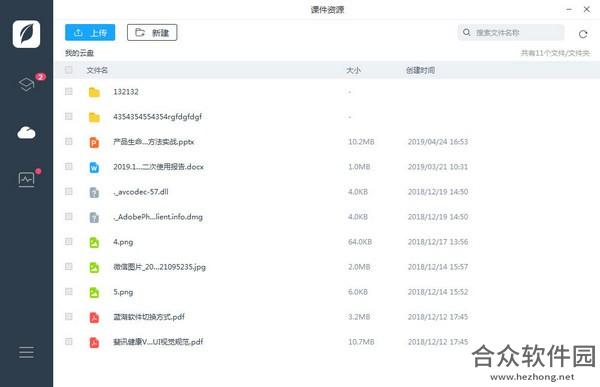
Task: Click the 创建时间 column header
Action: (x=420, y=70)
